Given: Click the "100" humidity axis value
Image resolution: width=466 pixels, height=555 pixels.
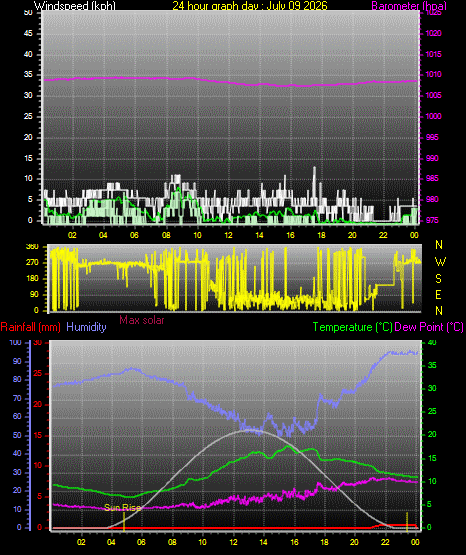Looking at the screenshot, I should click(x=15, y=342).
